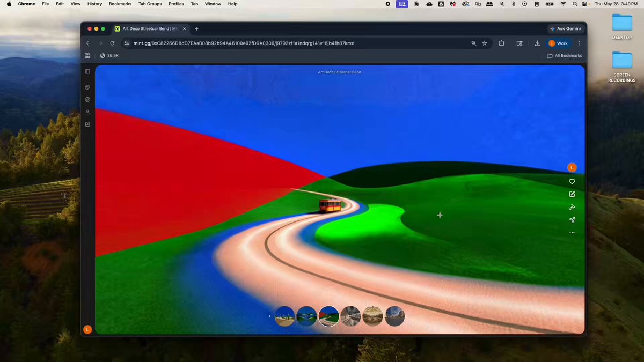Select the fourth gray corridor thumbnail
644x362 pixels.
click(350, 316)
